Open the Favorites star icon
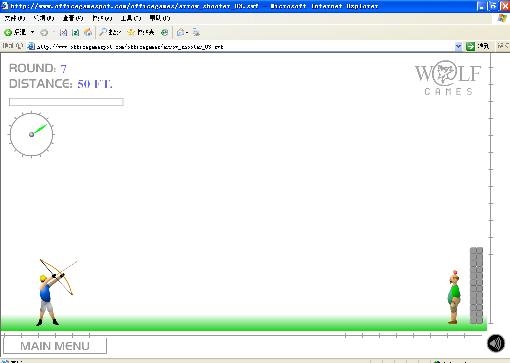The width and height of the screenshot is (510, 363). click(131, 32)
